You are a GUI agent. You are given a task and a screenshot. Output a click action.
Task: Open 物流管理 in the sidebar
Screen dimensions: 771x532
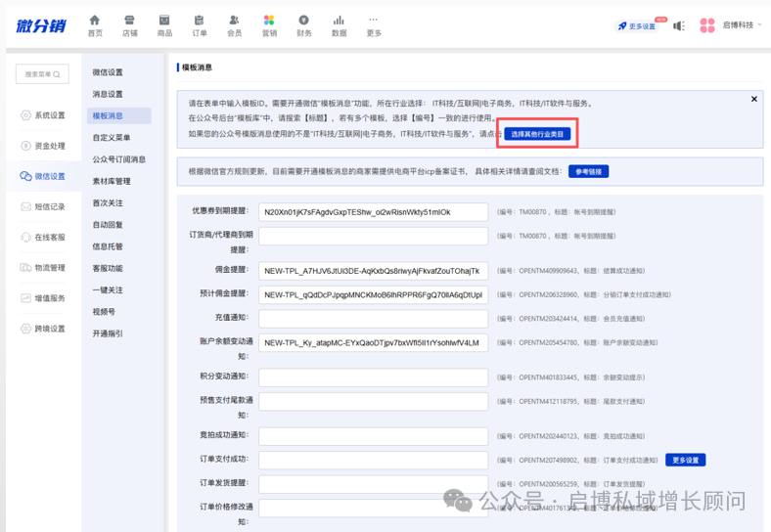[43, 268]
